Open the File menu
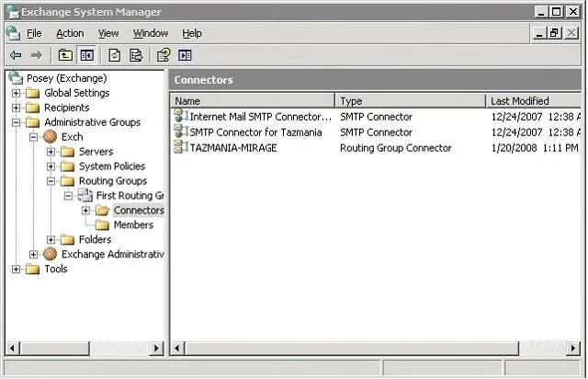Screen dimensions: 588x379 click(x=34, y=33)
